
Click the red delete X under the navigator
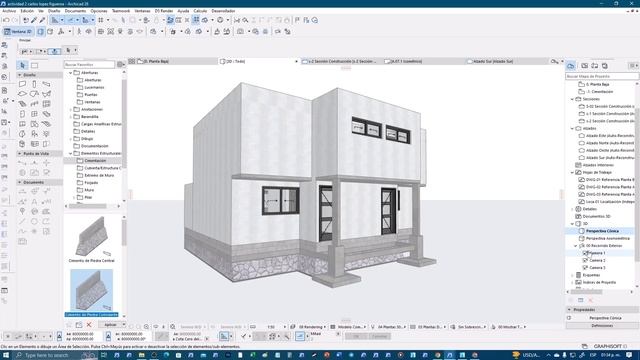tap(590, 300)
